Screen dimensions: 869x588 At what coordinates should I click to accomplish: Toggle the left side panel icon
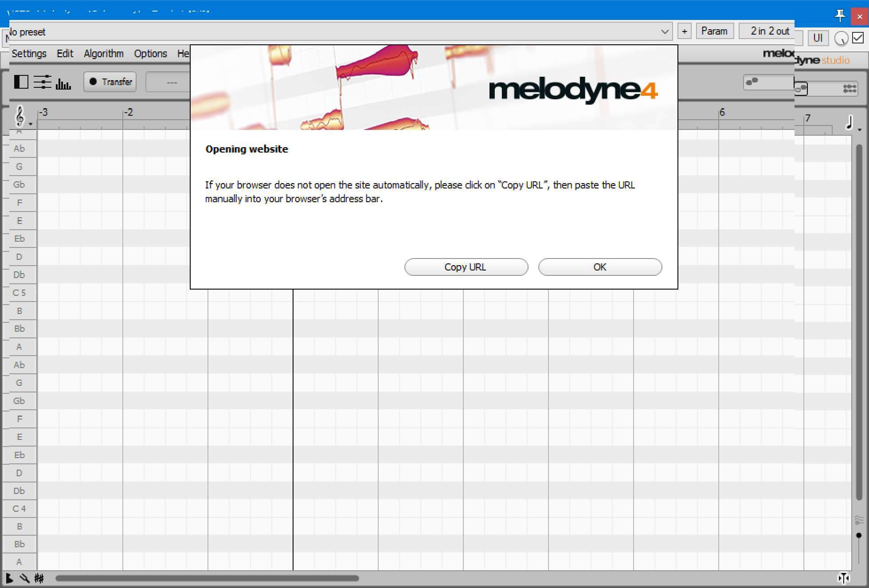coord(21,82)
